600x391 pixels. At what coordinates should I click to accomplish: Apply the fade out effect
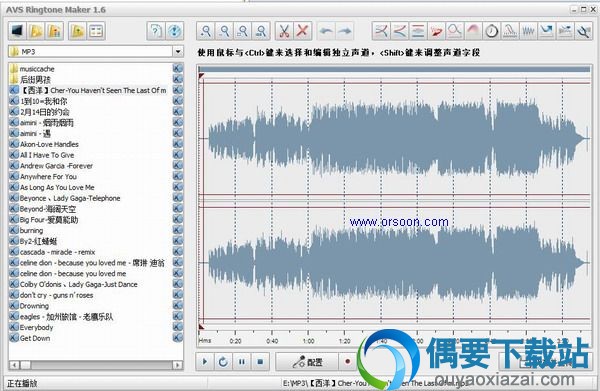400,31
